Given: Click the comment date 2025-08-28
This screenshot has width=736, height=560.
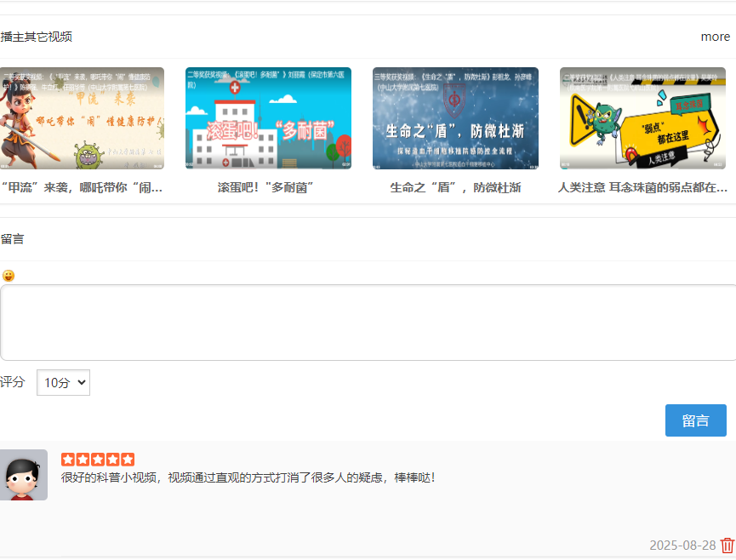Looking at the screenshot, I should 682,546.
